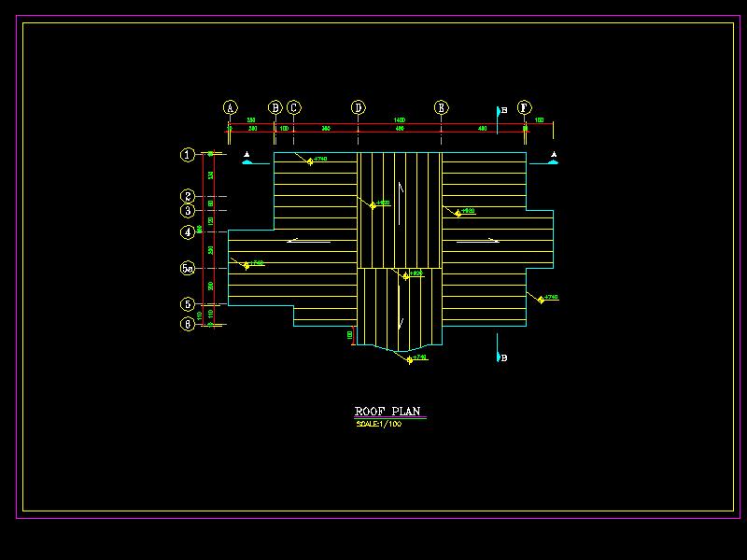
Task: Select the top section marker B flag
Action: click(500, 111)
